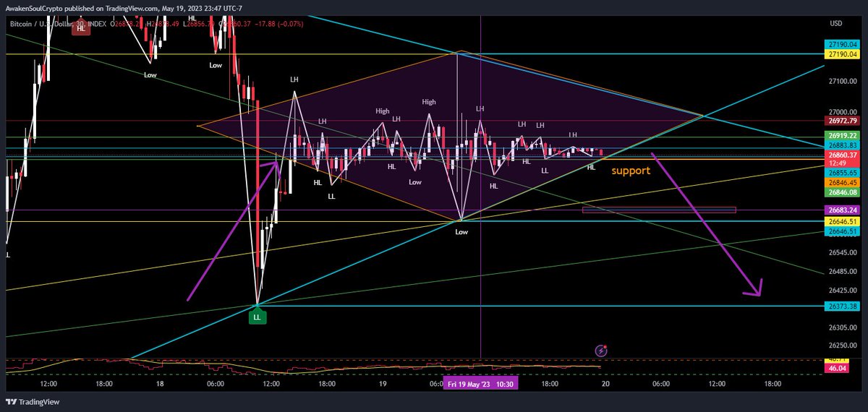Select the yellow 27190.04 price label

point(842,54)
